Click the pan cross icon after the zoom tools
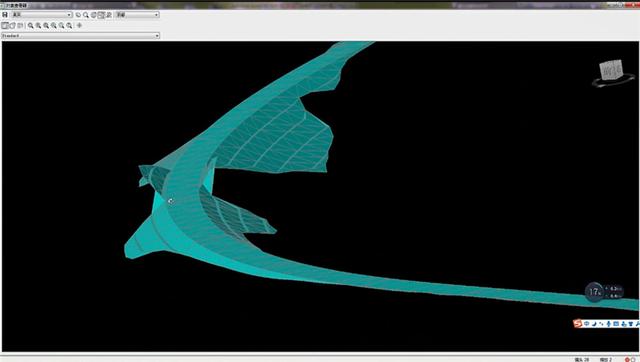 [x=79, y=25]
